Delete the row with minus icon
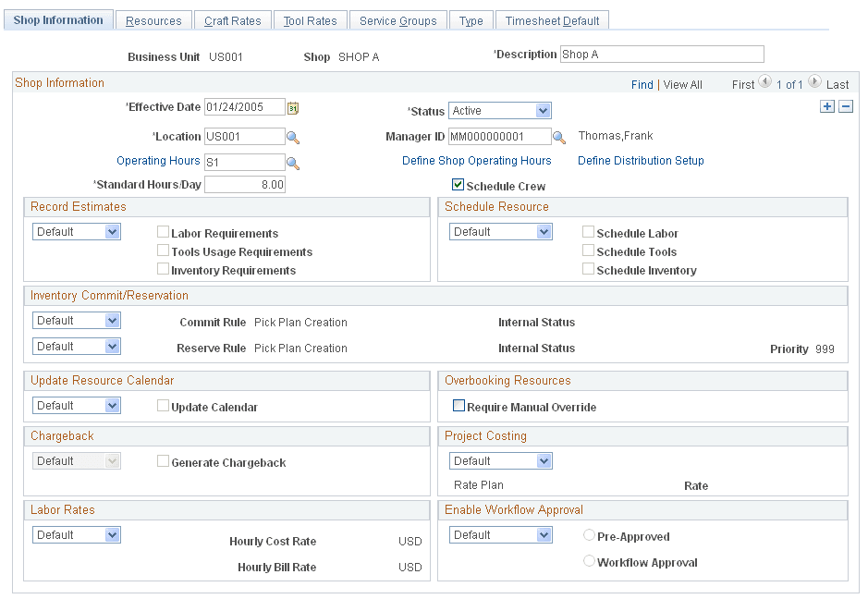The width and height of the screenshot is (868, 599). 845,107
